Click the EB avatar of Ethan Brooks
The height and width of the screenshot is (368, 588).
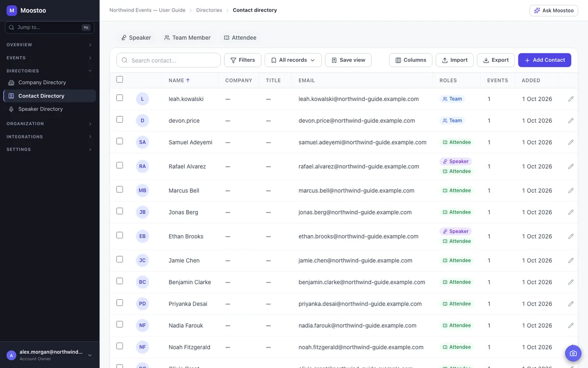[x=142, y=237]
